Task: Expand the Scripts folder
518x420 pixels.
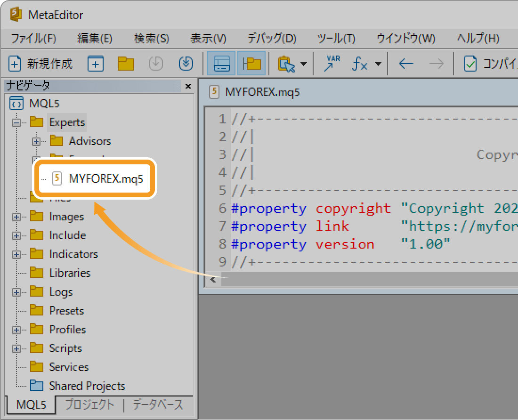Action: pos(16,349)
